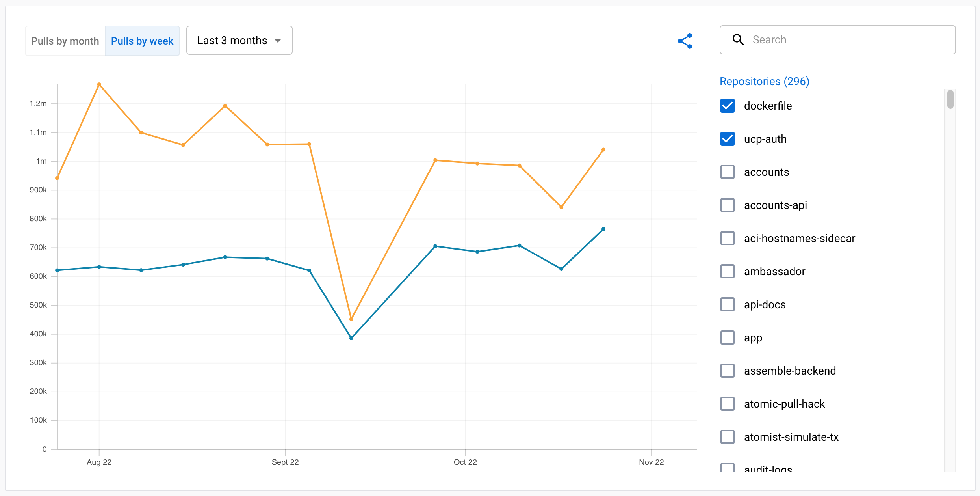The width and height of the screenshot is (980, 496).
Task: Click the magnifying glass search icon
Action: coord(738,39)
